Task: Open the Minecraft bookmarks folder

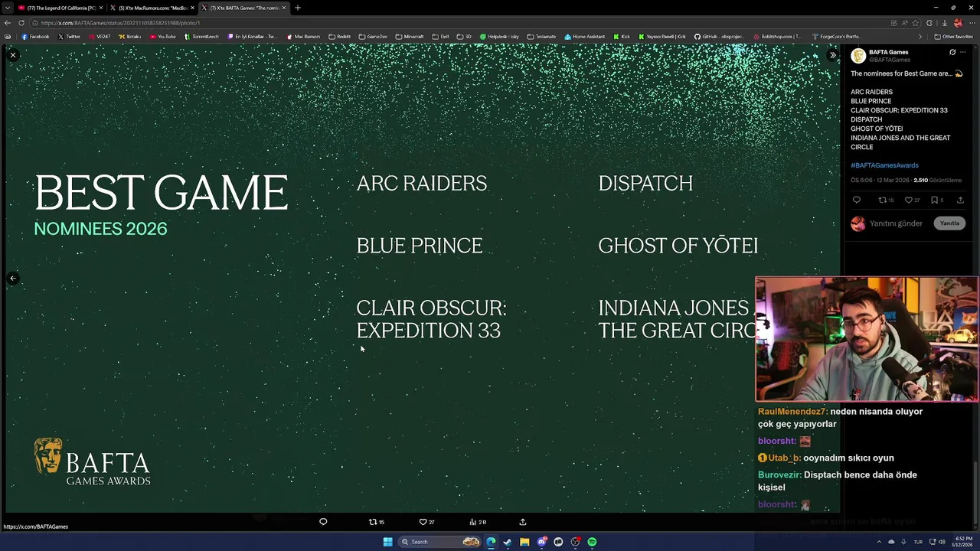Action: tap(410, 37)
